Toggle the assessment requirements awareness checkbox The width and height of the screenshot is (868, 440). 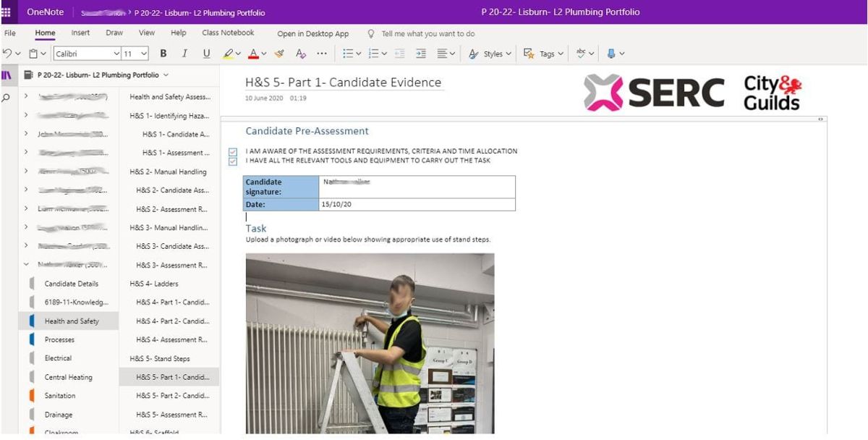(232, 151)
